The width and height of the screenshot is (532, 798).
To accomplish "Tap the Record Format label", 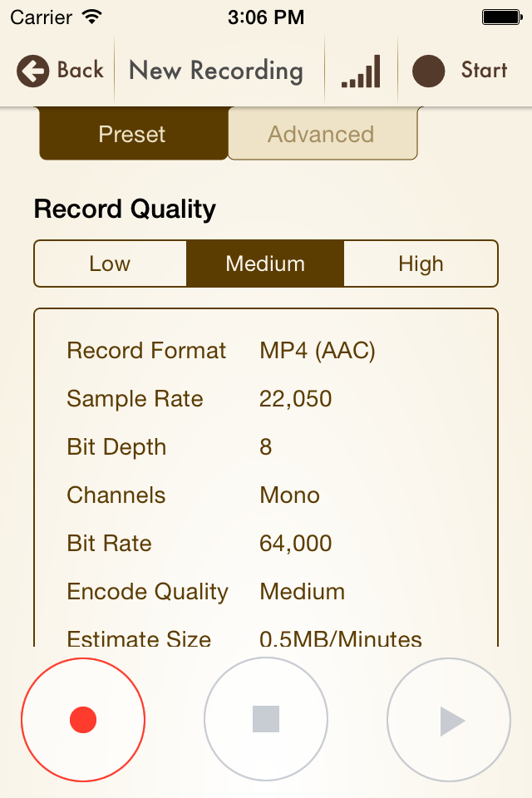I will pyautogui.click(x=146, y=351).
